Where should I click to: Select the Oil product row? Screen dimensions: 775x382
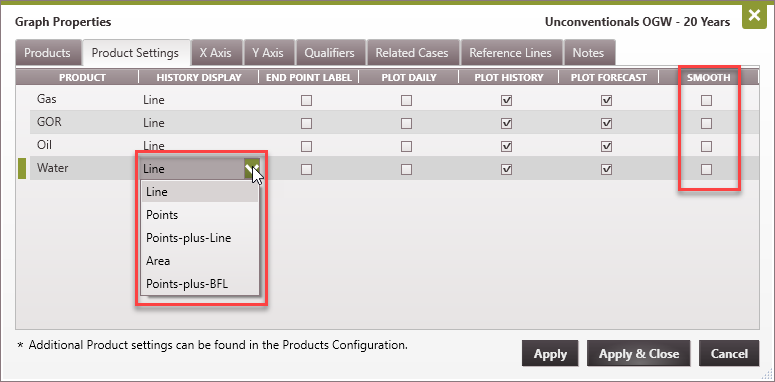pos(394,145)
